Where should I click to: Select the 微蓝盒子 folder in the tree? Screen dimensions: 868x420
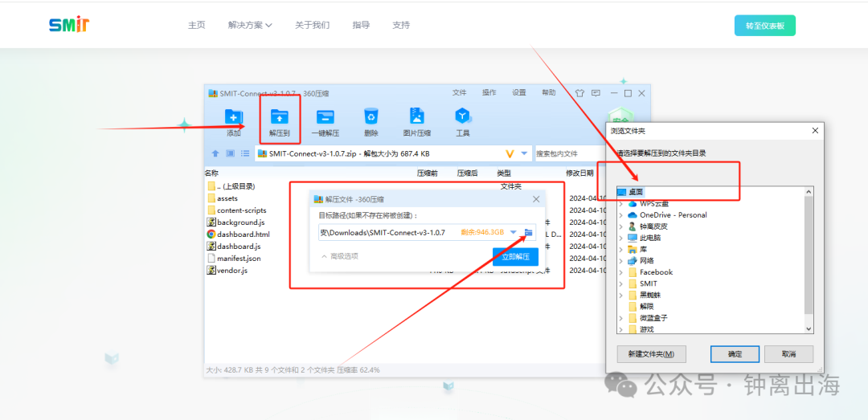(653, 318)
